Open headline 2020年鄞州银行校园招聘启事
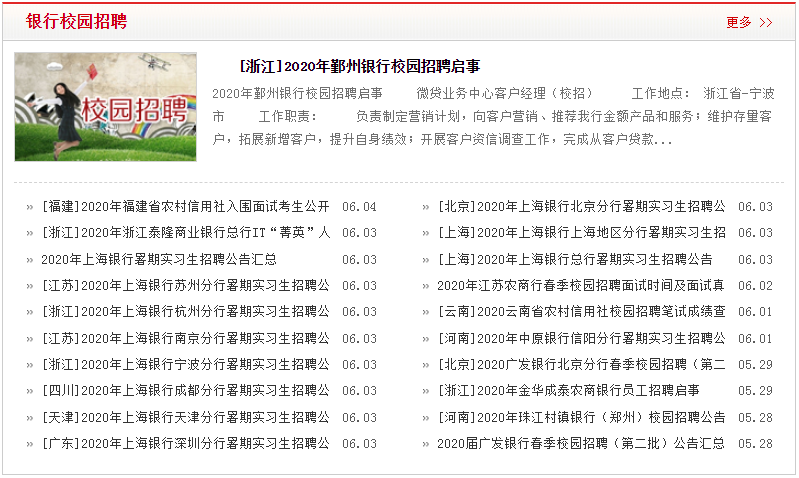 (360, 66)
